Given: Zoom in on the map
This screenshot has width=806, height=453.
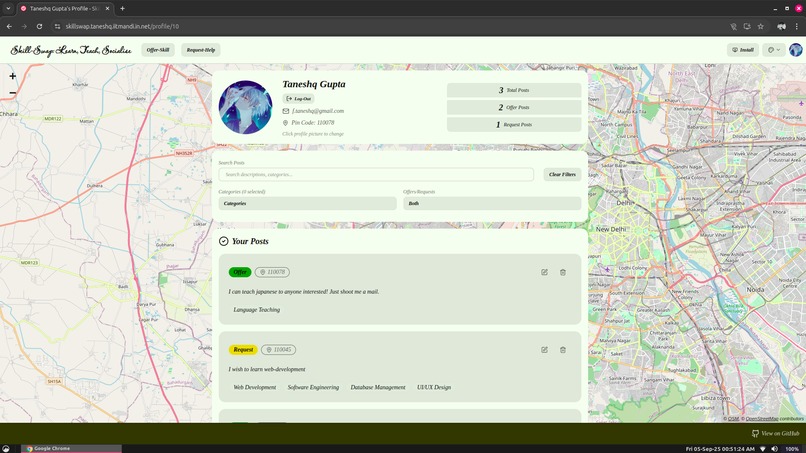Looking at the screenshot, I should click(x=12, y=76).
